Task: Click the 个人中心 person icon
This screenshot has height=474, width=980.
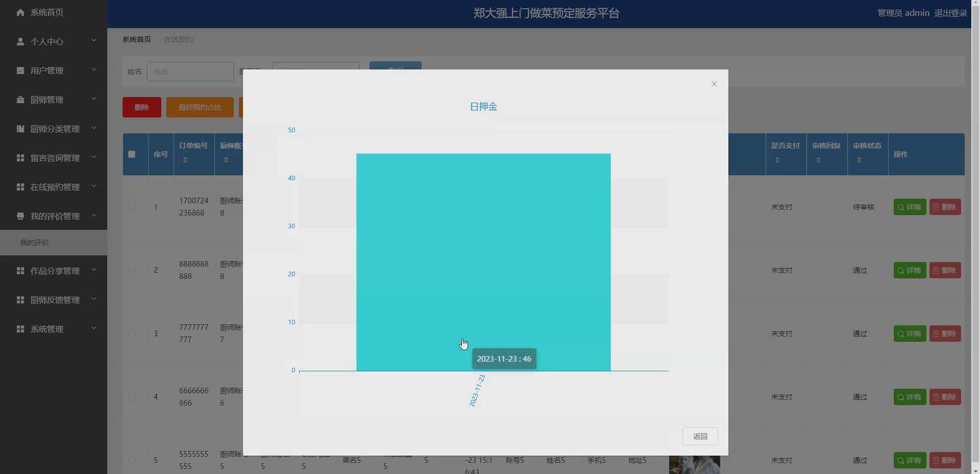Action: click(x=20, y=41)
